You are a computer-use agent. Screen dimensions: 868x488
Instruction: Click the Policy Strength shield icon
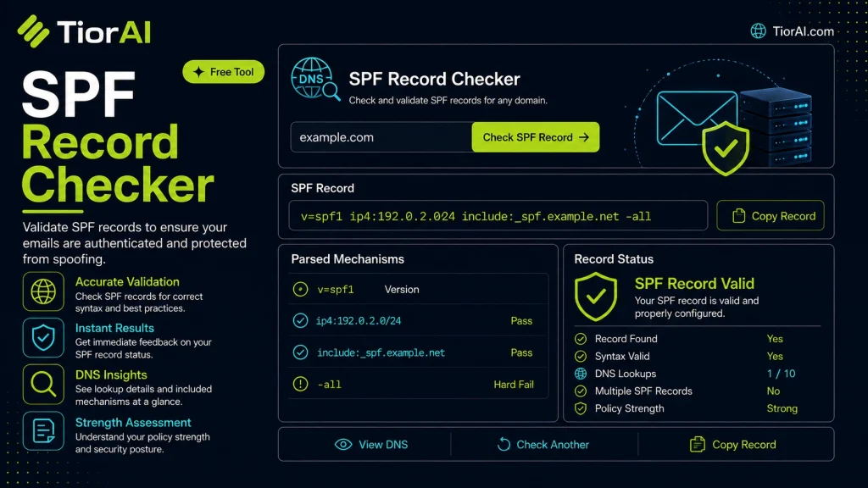(581, 408)
